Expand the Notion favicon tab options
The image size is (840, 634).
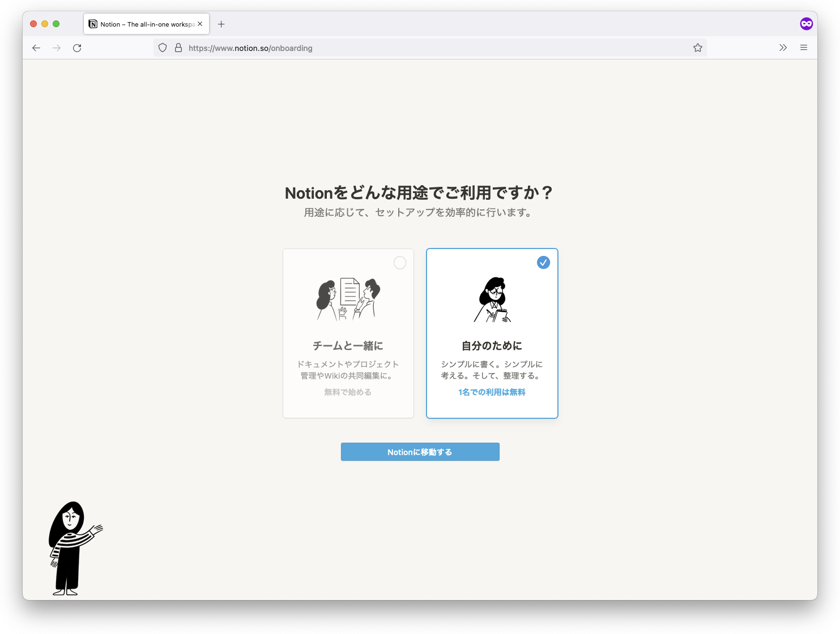click(x=93, y=24)
